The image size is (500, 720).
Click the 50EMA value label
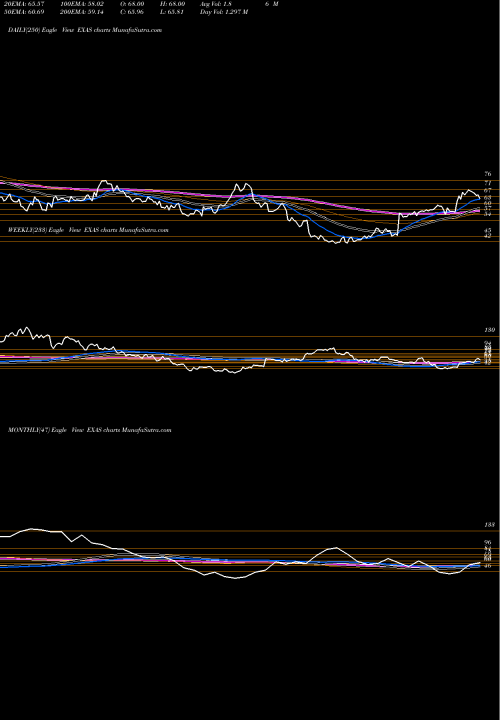26,12
